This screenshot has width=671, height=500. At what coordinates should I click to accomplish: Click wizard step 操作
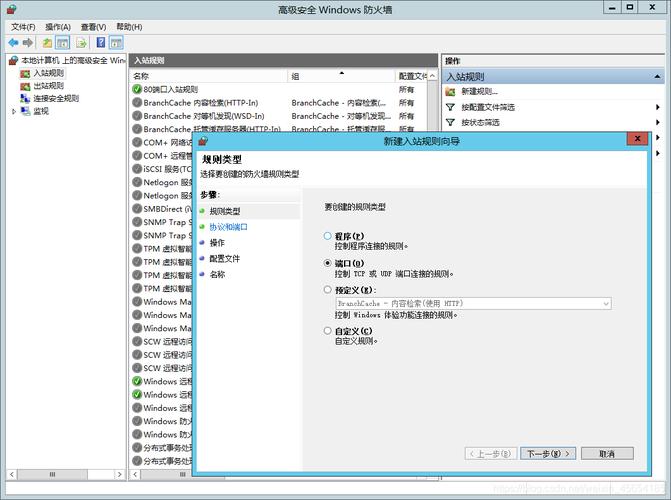coord(217,243)
